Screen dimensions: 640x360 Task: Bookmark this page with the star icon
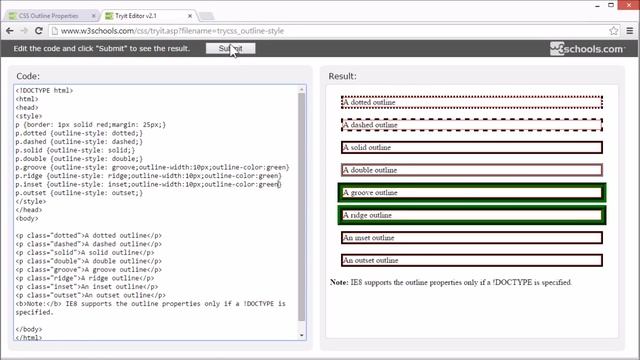(x=613, y=31)
